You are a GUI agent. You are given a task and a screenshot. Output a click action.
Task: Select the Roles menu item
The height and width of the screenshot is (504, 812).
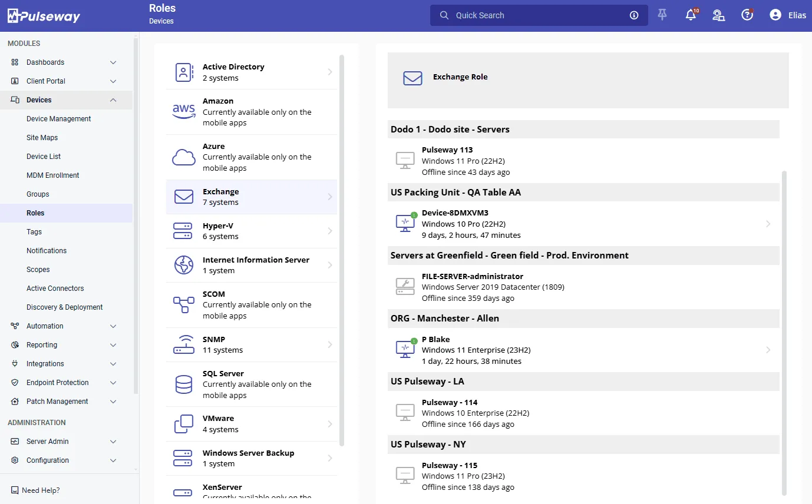click(x=66, y=213)
